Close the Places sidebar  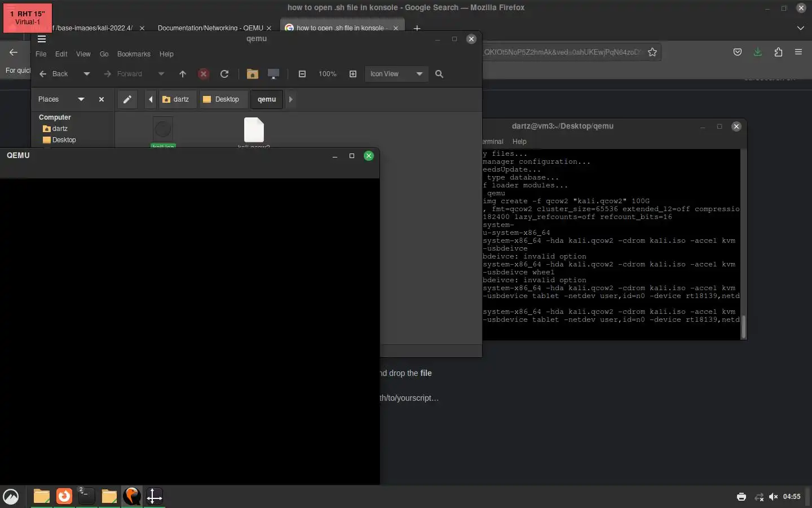(101, 99)
